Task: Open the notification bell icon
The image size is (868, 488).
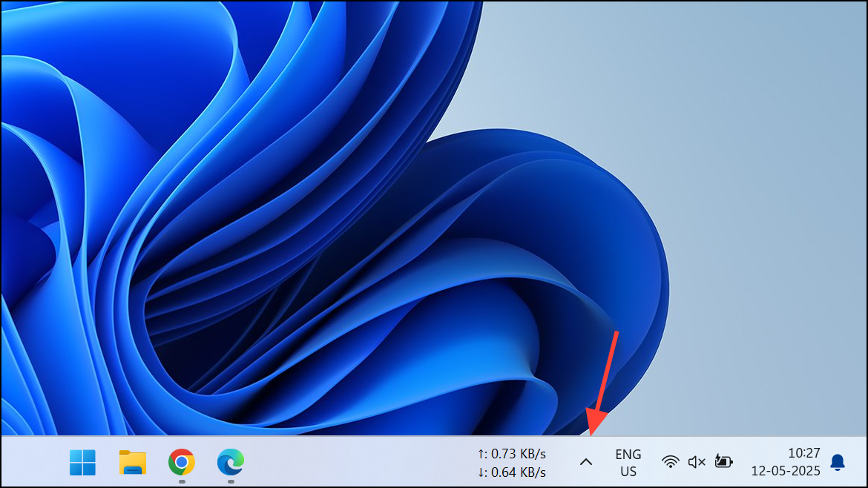Action: pos(838,462)
